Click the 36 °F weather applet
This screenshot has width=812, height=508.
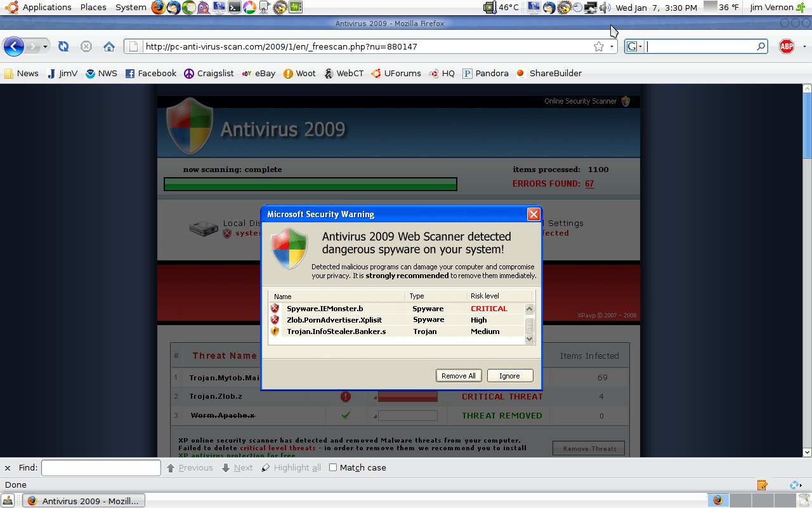pos(723,8)
